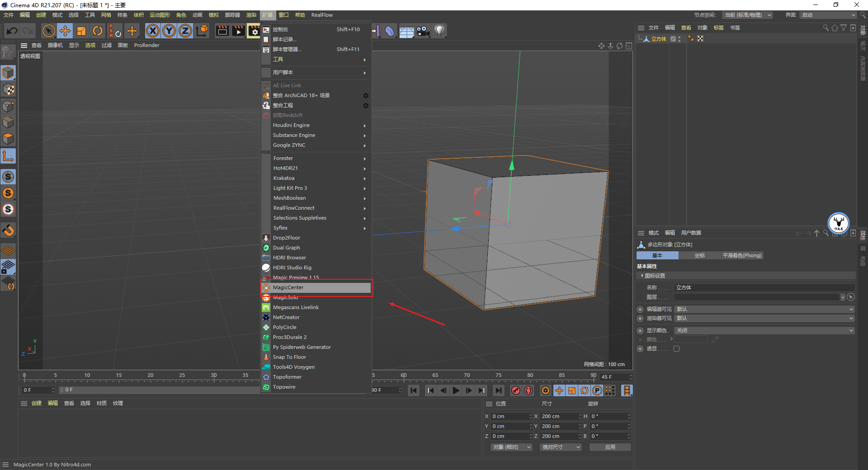Screen dimensions: 868x470
Task: Toggle Z axis lock
Action: click(x=185, y=31)
